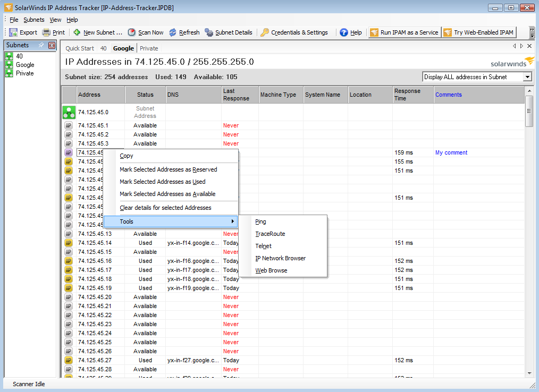Sort by Status column header

[145, 95]
